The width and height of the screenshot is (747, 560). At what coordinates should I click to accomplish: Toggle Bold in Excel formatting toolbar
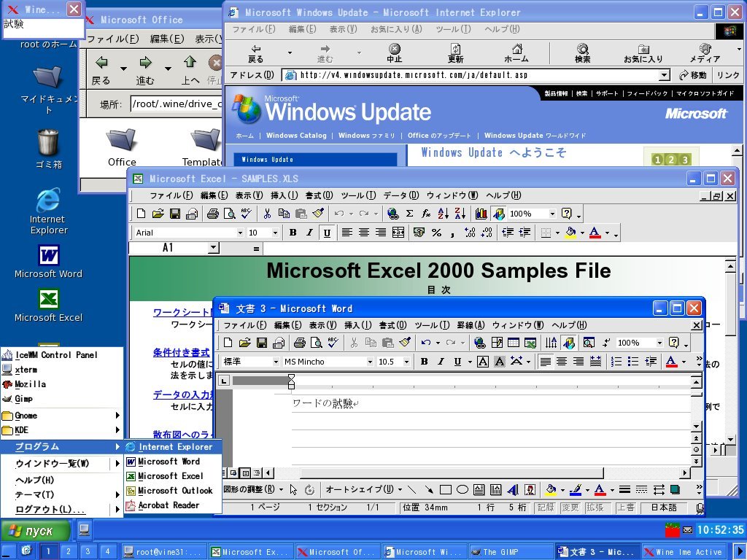(293, 233)
